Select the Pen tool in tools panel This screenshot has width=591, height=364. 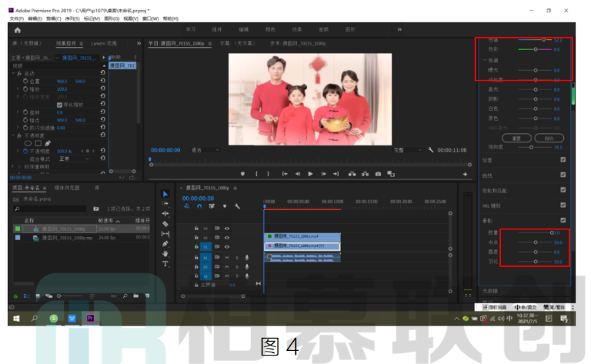pyautogui.click(x=165, y=244)
